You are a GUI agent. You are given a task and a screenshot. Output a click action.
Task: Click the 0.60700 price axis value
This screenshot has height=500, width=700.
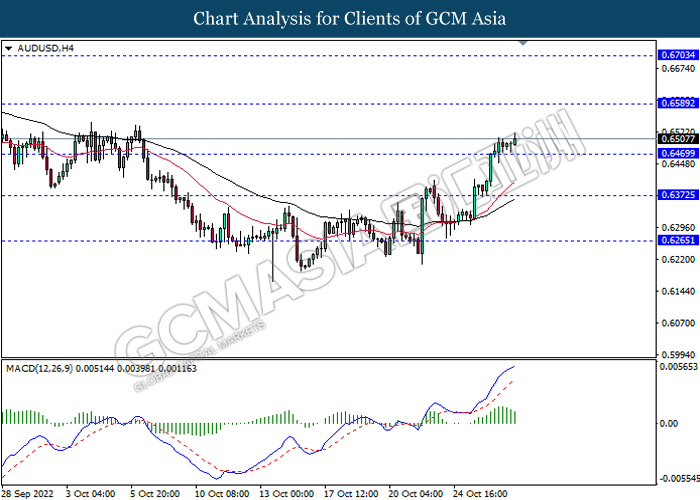(x=678, y=323)
